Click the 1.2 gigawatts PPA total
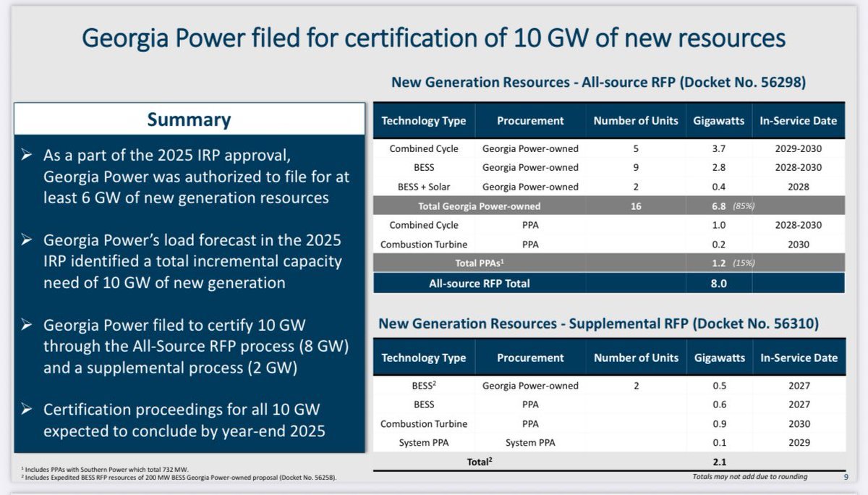868x495 pixels. point(719,263)
